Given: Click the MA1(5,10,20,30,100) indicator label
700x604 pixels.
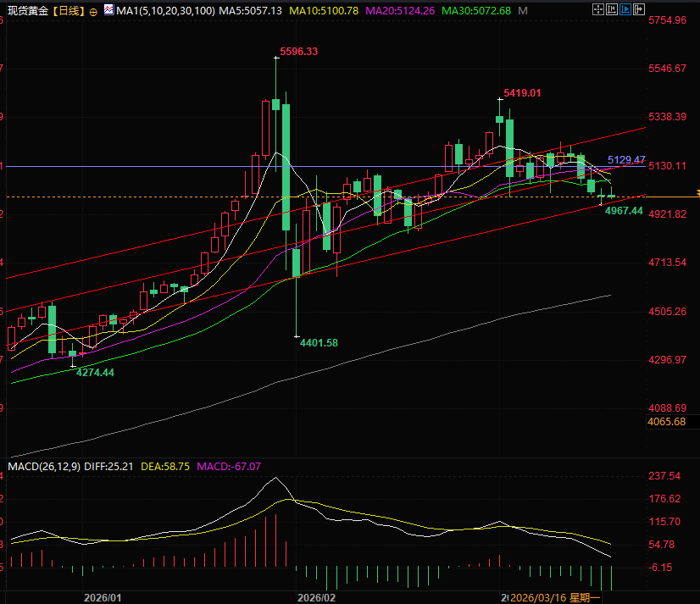Looking at the screenshot, I should (165, 11).
